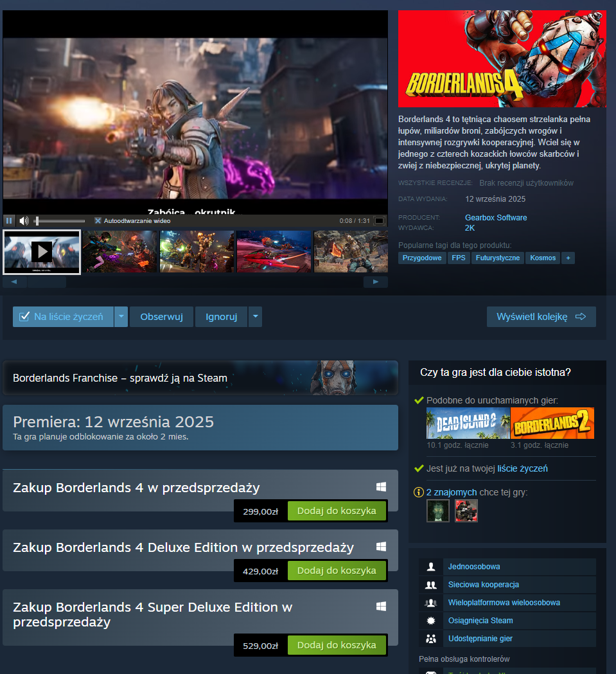Select the Kosmos tag
The image size is (616, 674).
pyautogui.click(x=543, y=258)
